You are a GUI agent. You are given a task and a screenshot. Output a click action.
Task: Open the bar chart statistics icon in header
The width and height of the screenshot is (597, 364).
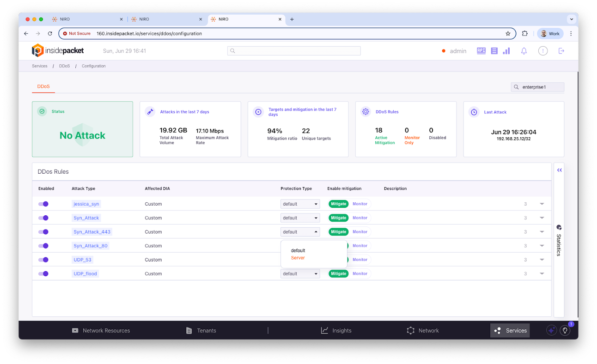coord(506,51)
